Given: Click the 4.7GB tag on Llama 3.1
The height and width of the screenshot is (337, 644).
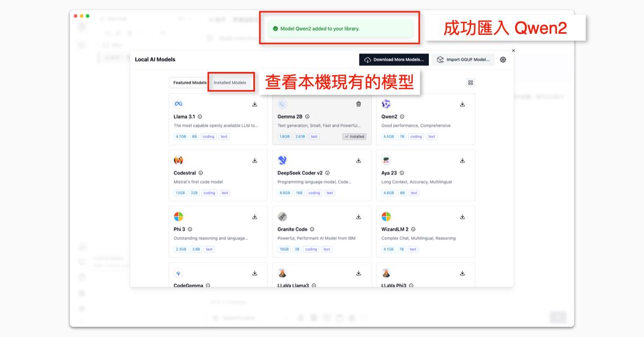Looking at the screenshot, I should tap(180, 137).
